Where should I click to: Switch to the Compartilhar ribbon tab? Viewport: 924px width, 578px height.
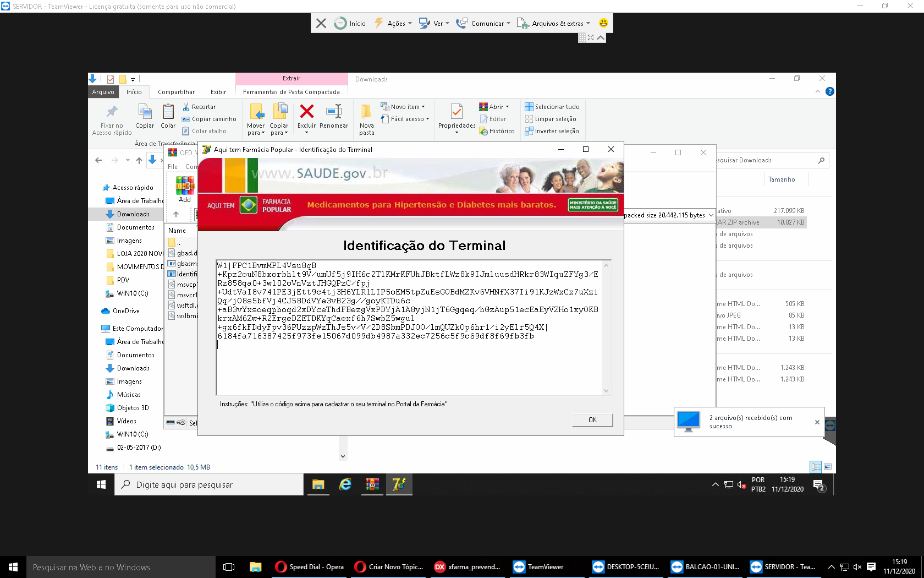pos(176,92)
